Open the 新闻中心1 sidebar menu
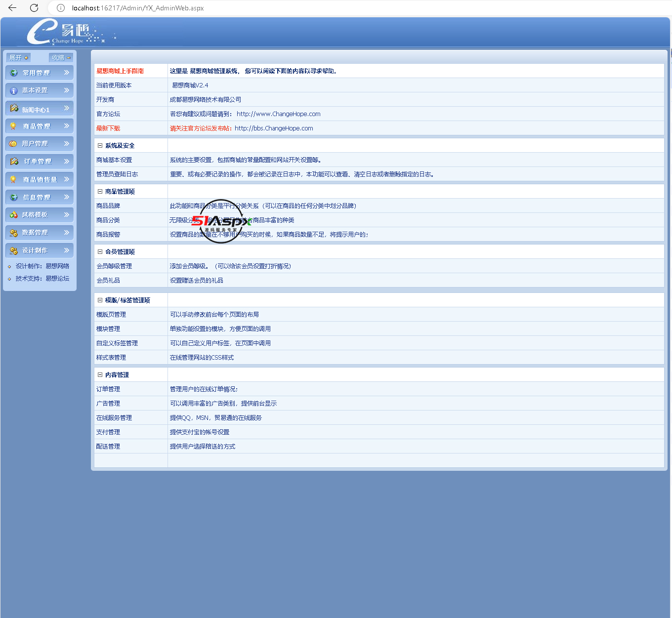 40,108
